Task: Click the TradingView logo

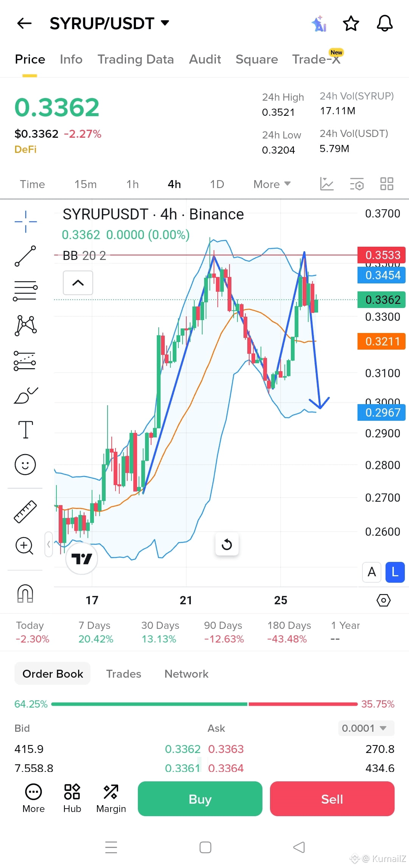Action: click(82, 558)
